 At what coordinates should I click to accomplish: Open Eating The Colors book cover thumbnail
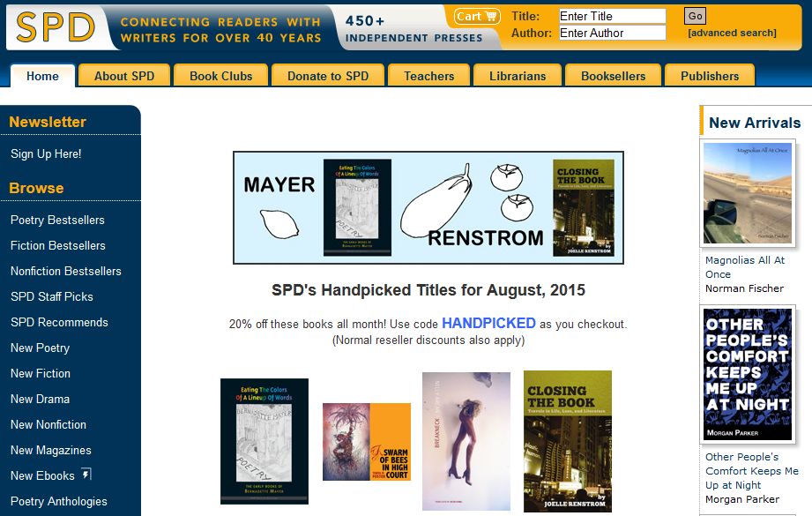point(264,441)
